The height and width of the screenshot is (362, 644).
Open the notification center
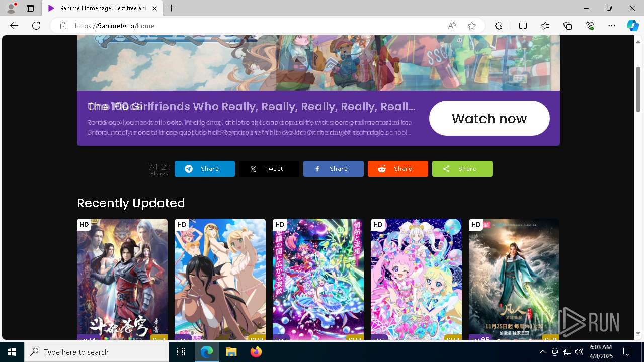627,352
